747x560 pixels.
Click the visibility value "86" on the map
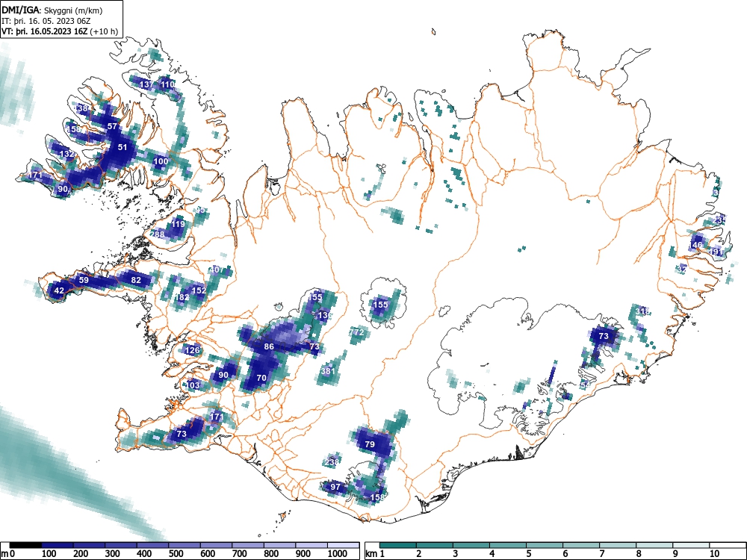[x=269, y=346]
